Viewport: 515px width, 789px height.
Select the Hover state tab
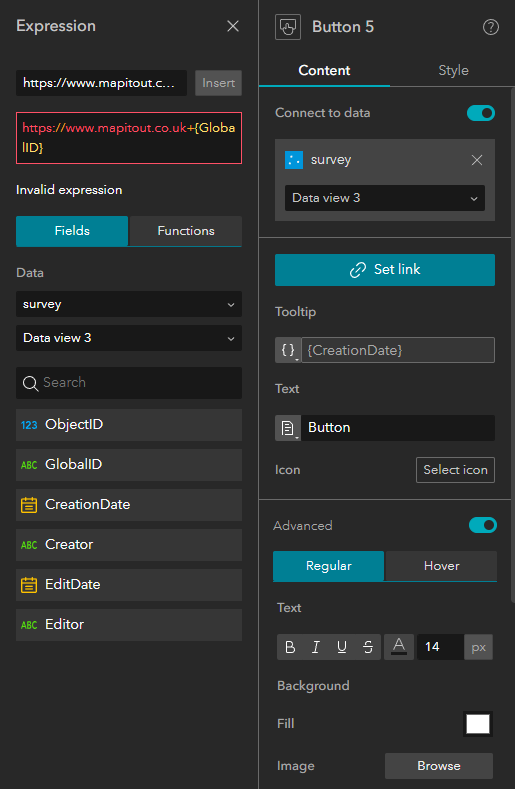tap(441, 566)
